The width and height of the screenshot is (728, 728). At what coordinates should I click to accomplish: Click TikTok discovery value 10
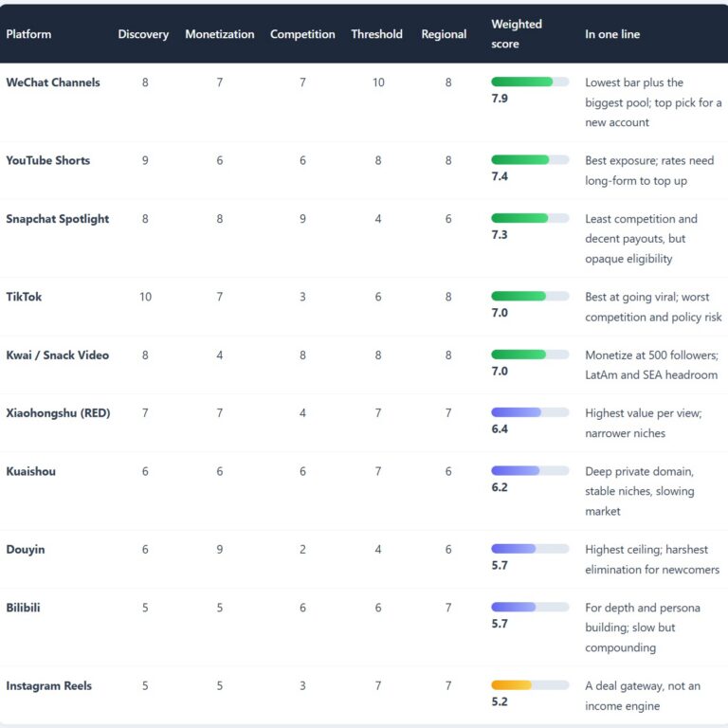[145, 297]
